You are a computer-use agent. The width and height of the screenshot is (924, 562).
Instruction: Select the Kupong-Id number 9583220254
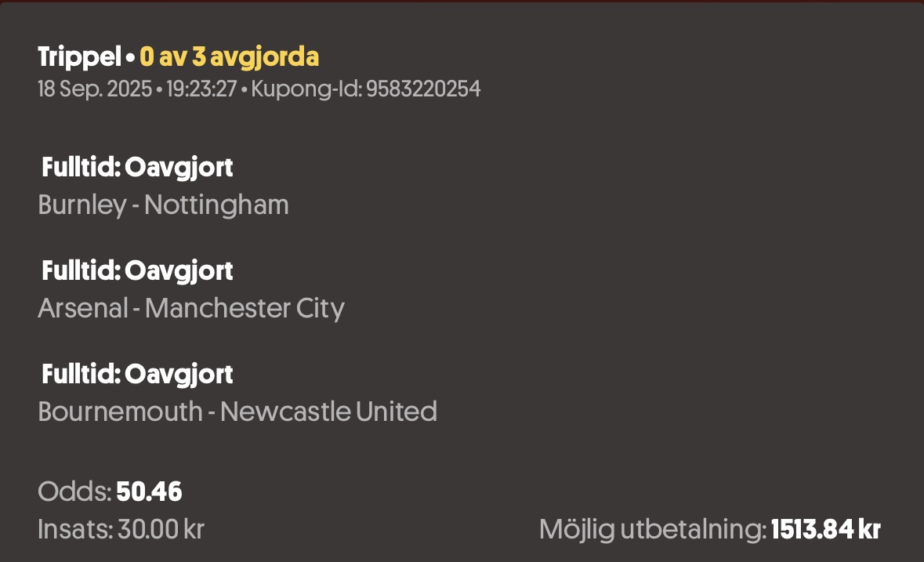click(x=423, y=89)
